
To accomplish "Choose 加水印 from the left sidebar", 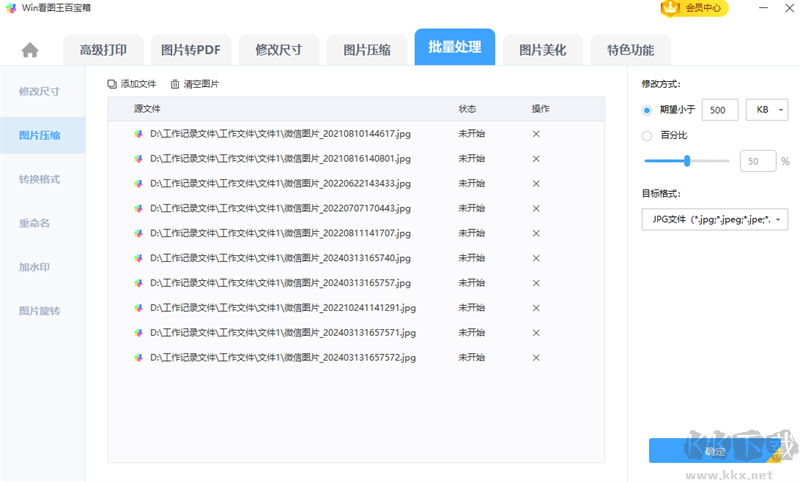I will (36, 267).
